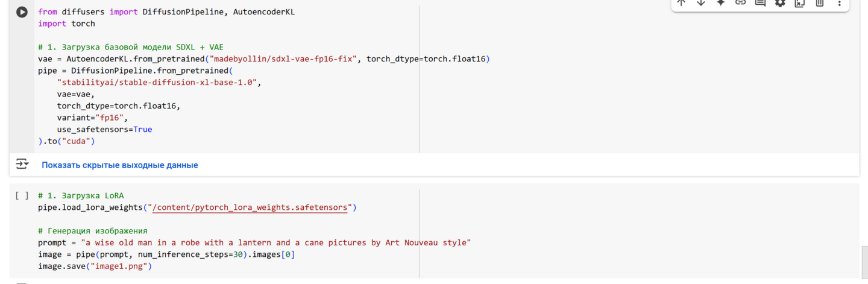This screenshot has width=868, height=284.
Task: Run the SDXL model loading cell
Action: (22, 12)
